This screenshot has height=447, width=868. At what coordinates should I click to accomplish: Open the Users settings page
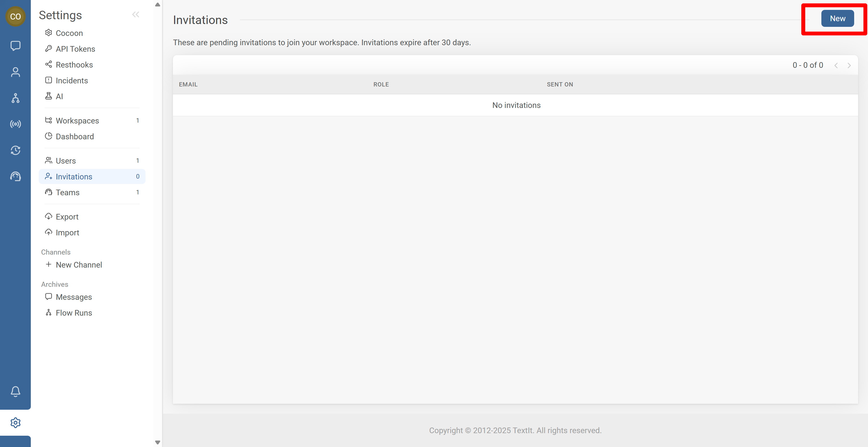click(x=66, y=161)
